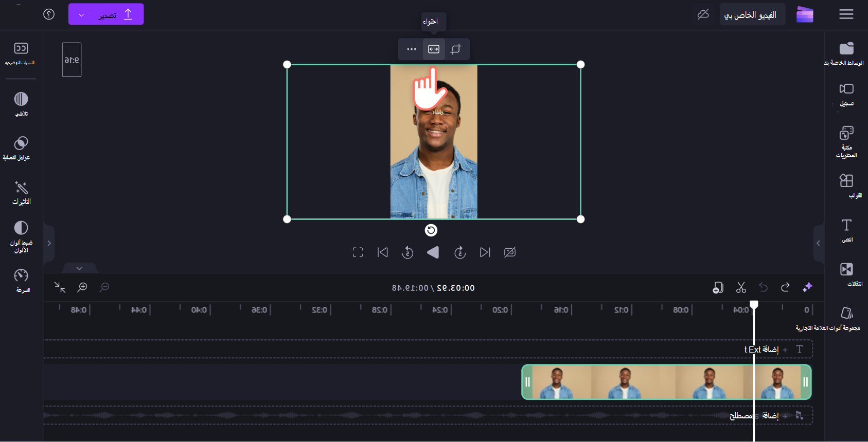Open the Record تسجيل camera tab

846,95
